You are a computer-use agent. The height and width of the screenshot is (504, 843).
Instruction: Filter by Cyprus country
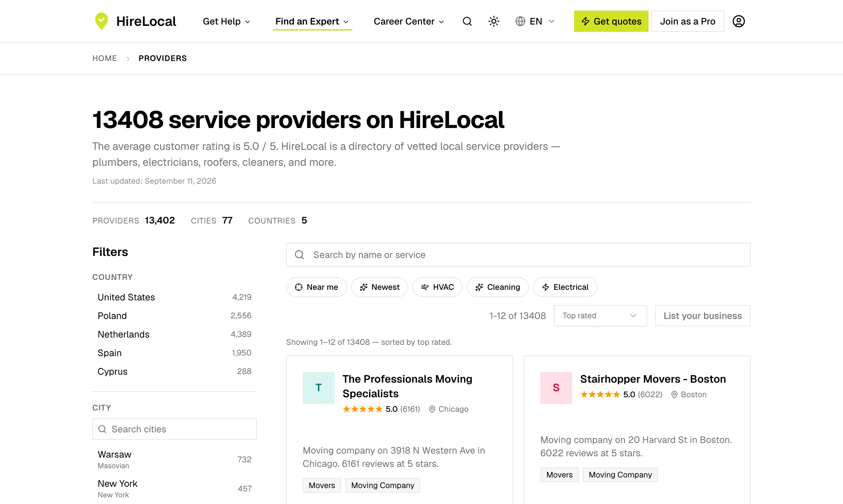tap(174, 372)
